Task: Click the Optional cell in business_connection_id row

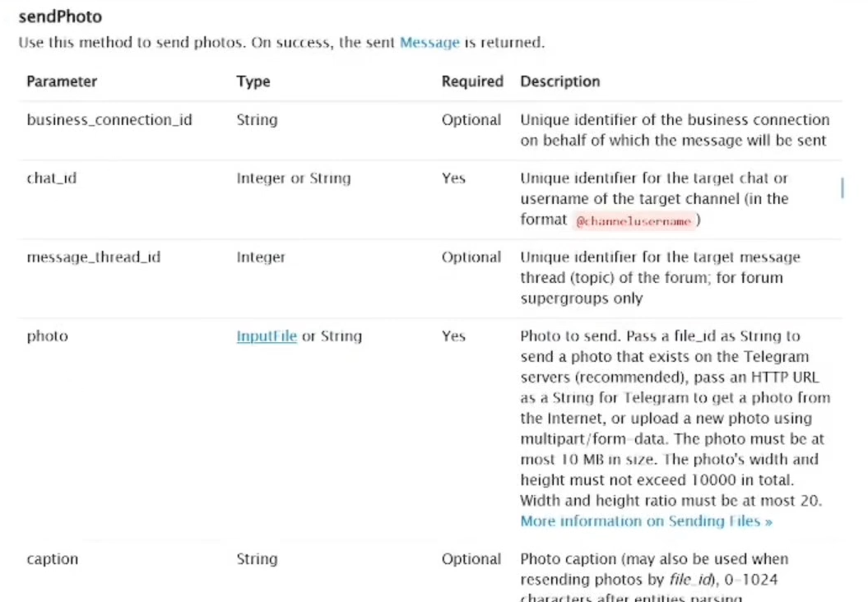Action: [x=471, y=120]
